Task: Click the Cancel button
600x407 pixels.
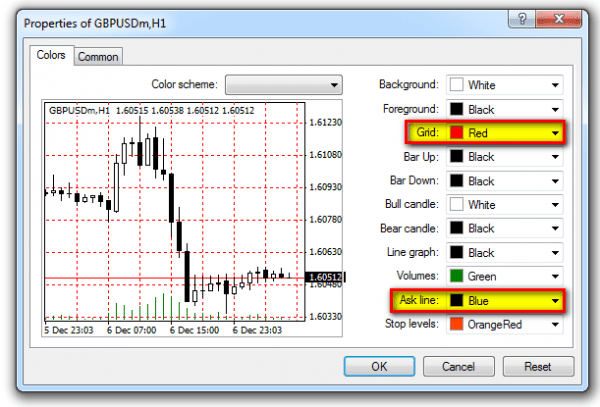Action: [458, 366]
